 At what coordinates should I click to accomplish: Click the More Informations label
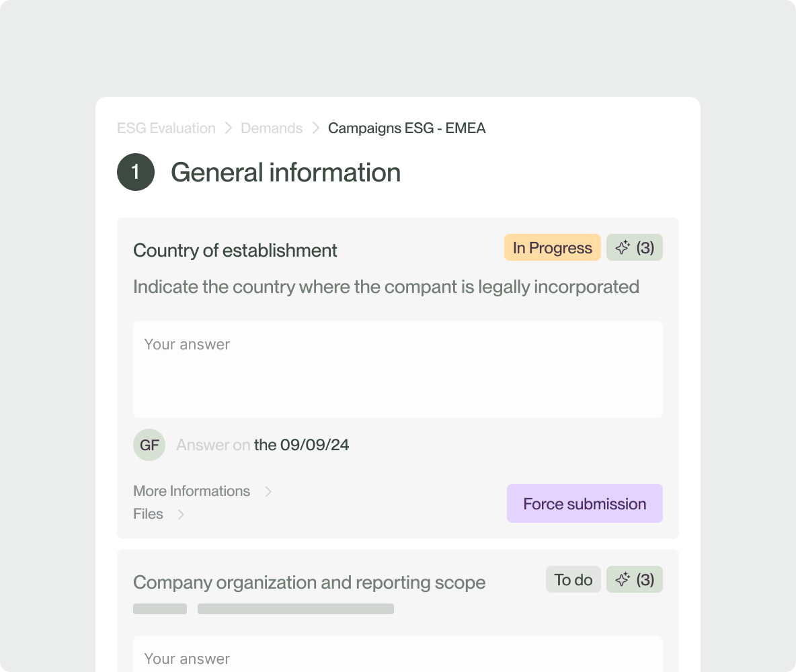click(192, 491)
